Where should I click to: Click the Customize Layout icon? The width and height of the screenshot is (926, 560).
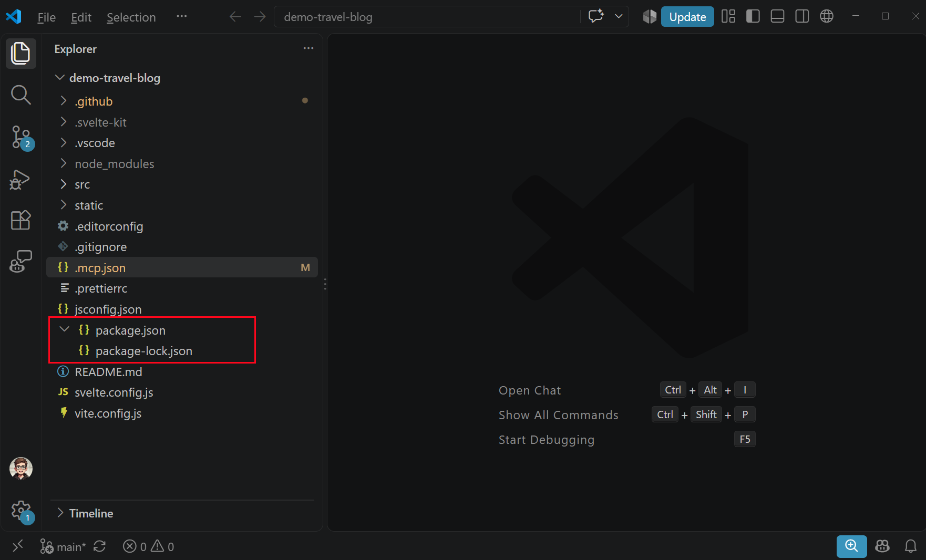pos(728,16)
